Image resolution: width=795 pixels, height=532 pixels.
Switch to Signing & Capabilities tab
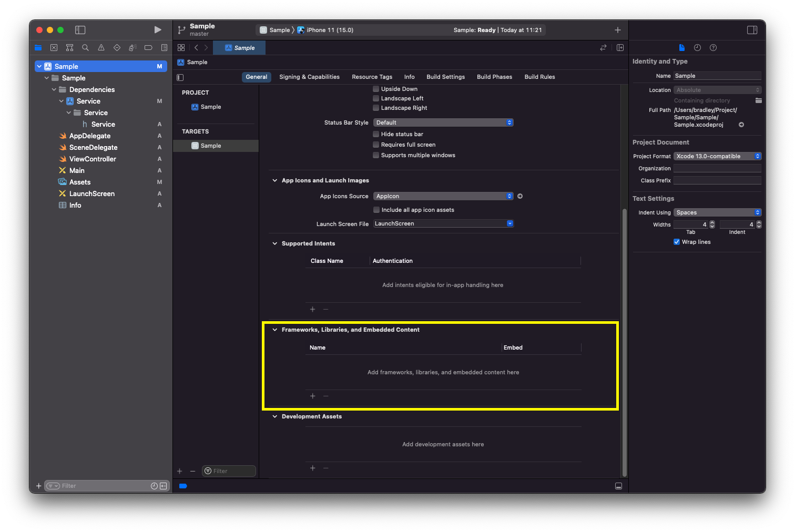(x=309, y=77)
